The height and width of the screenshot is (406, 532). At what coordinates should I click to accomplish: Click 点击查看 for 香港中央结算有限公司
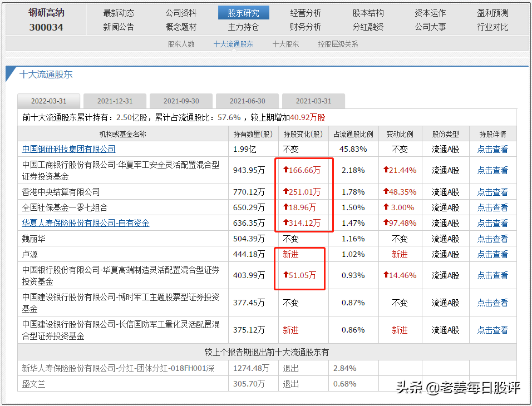[492, 192]
